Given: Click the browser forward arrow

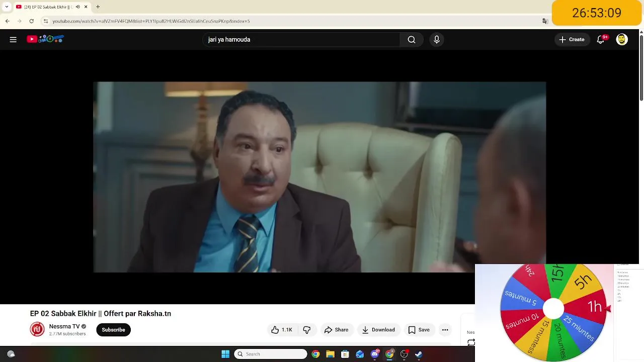Looking at the screenshot, I should (19, 21).
